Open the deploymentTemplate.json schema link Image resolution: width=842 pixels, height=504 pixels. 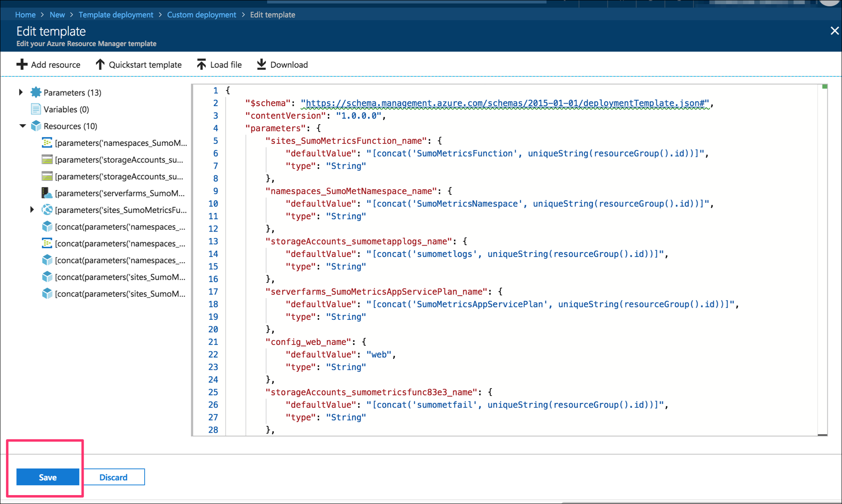tap(505, 103)
